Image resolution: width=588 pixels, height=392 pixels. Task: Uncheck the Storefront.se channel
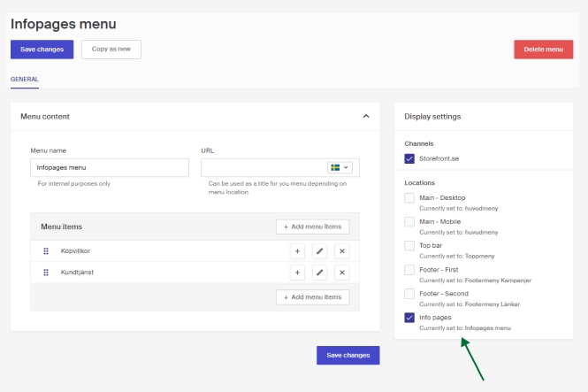point(409,159)
